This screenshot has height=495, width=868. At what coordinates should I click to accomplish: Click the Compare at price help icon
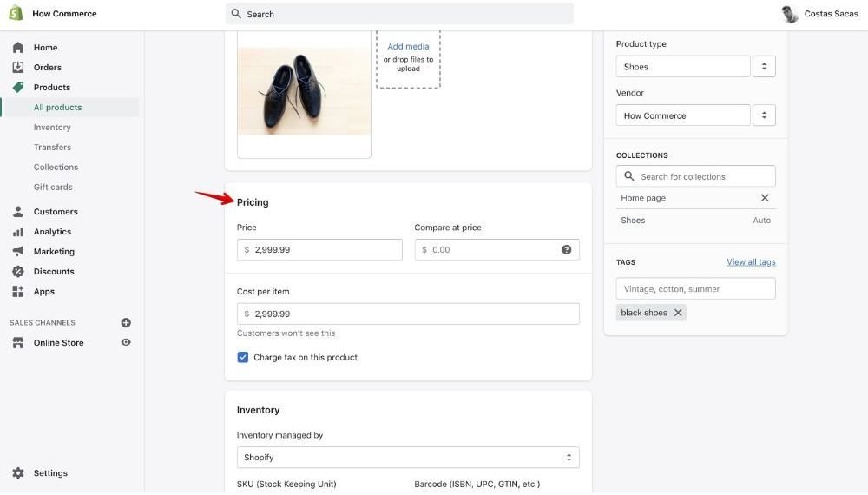pyautogui.click(x=566, y=250)
